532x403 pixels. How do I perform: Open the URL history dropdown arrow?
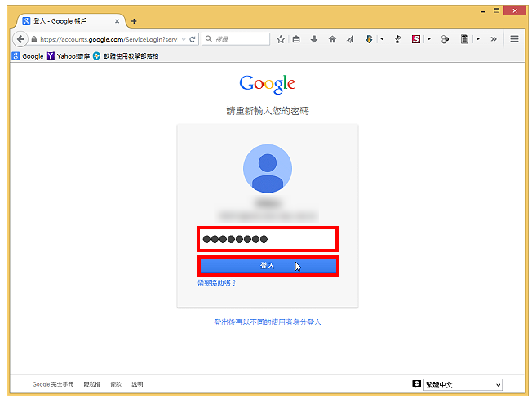[x=184, y=39]
